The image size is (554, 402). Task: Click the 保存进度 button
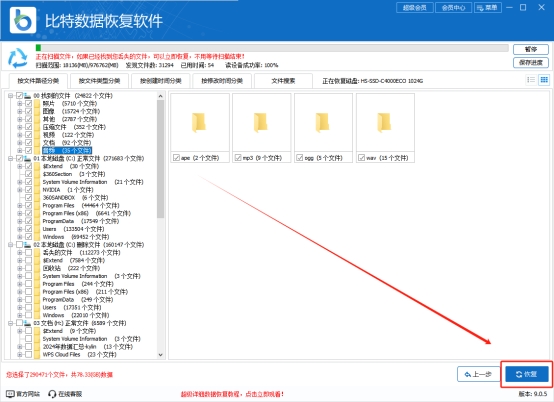click(x=531, y=63)
